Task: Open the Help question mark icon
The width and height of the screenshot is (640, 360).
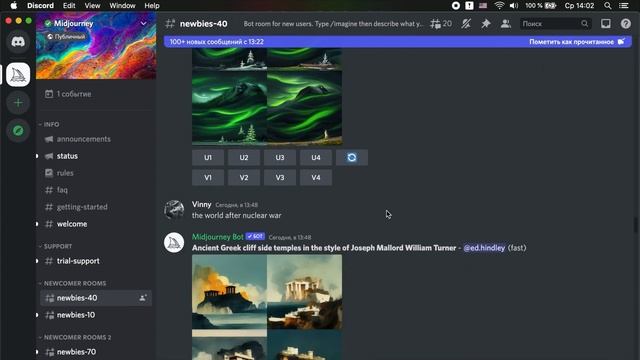Action: click(x=626, y=24)
